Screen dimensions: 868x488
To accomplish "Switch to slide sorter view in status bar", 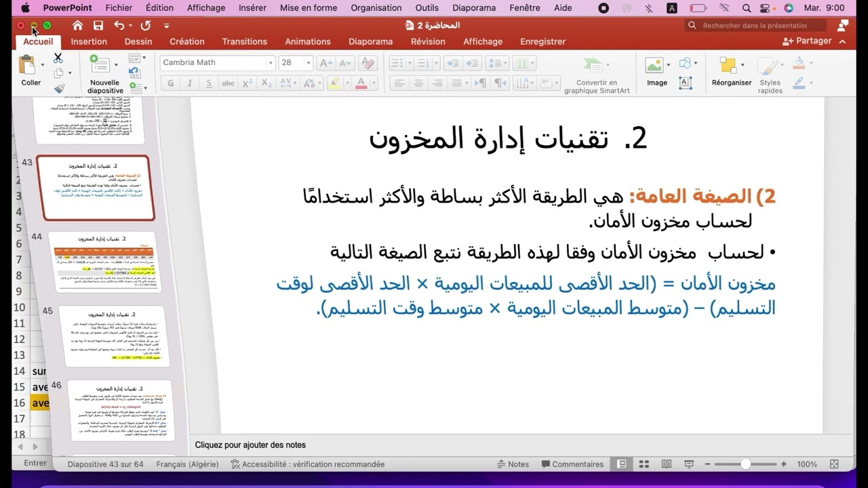I will (x=644, y=464).
